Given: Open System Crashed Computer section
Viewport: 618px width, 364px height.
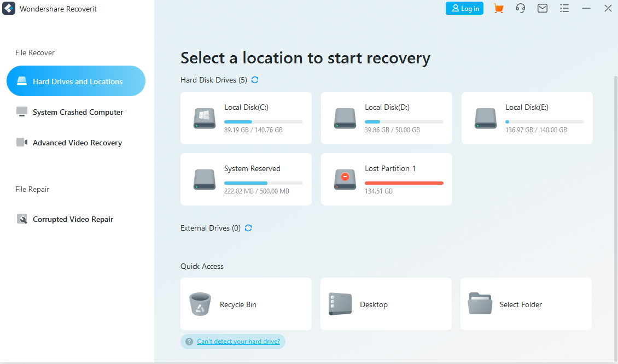Looking at the screenshot, I should coord(76,112).
